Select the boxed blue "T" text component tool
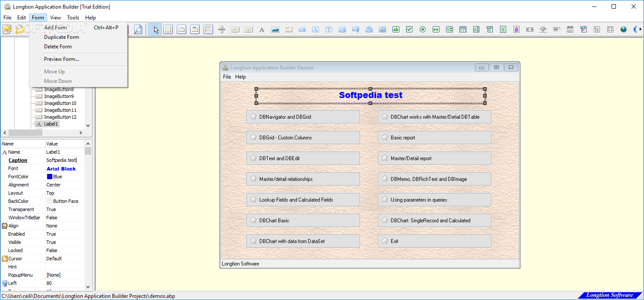 click(x=329, y=29)
